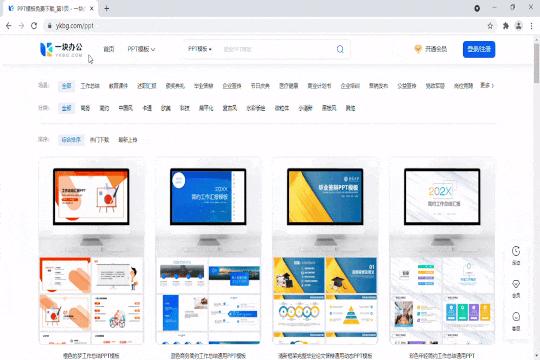Reload the page
Image resolution: width=540 pixels, height=360 pixels.
pyautogui.click(x=34, y=25)
